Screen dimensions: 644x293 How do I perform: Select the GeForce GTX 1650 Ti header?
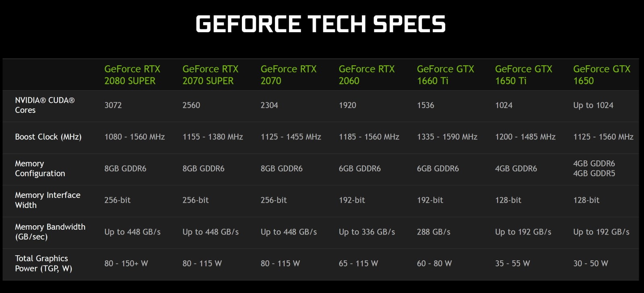tap(523, 75)
